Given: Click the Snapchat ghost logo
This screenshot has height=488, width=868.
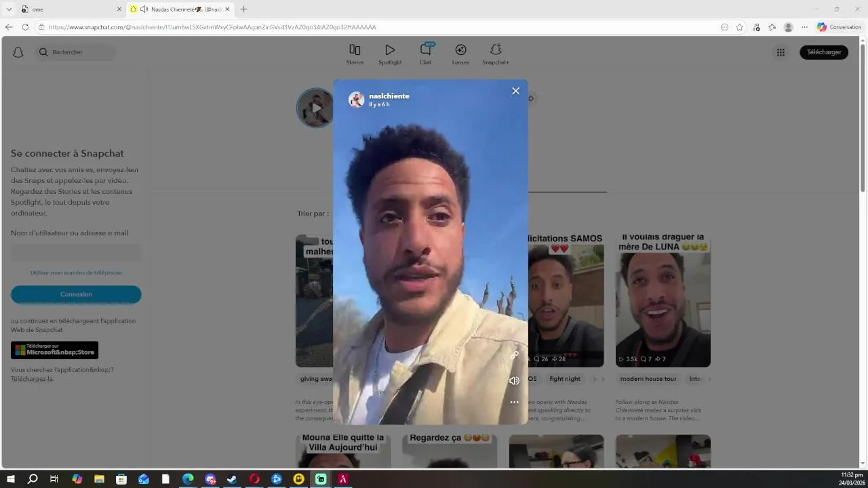Looking at the screenshot, I should coord(18,52).
